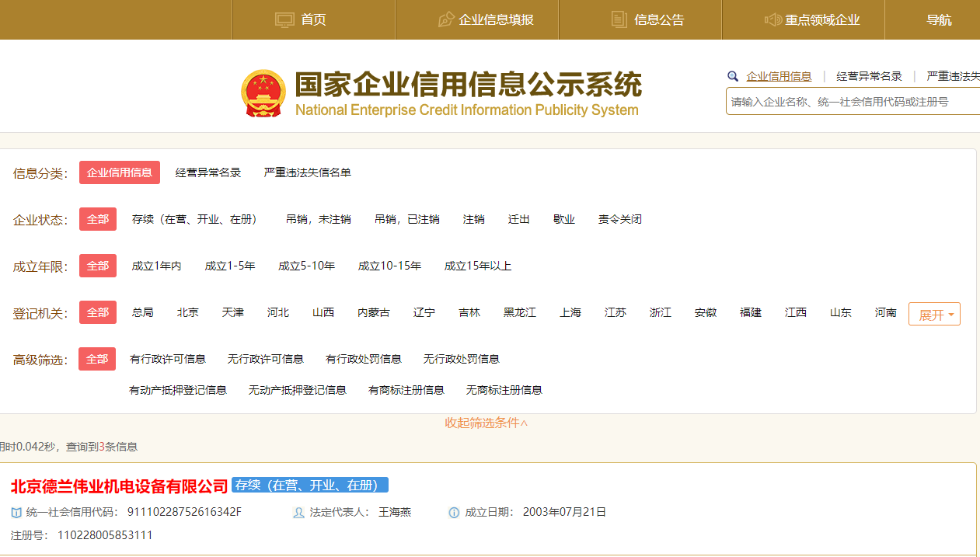This screenshot has width=980, height=557.
Task: Filter by 成立1-5年
Action: [x=230, y=266]
